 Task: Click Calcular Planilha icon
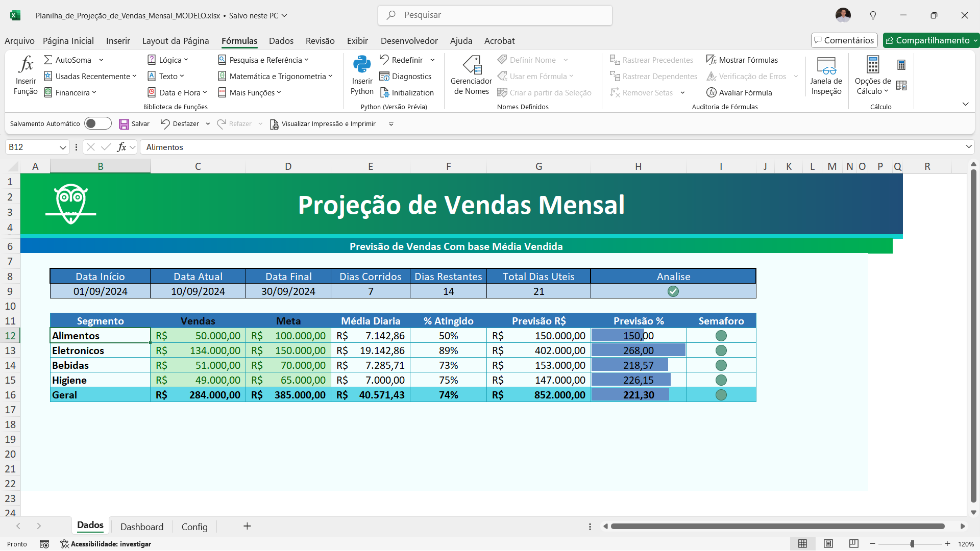coord(901,85)
